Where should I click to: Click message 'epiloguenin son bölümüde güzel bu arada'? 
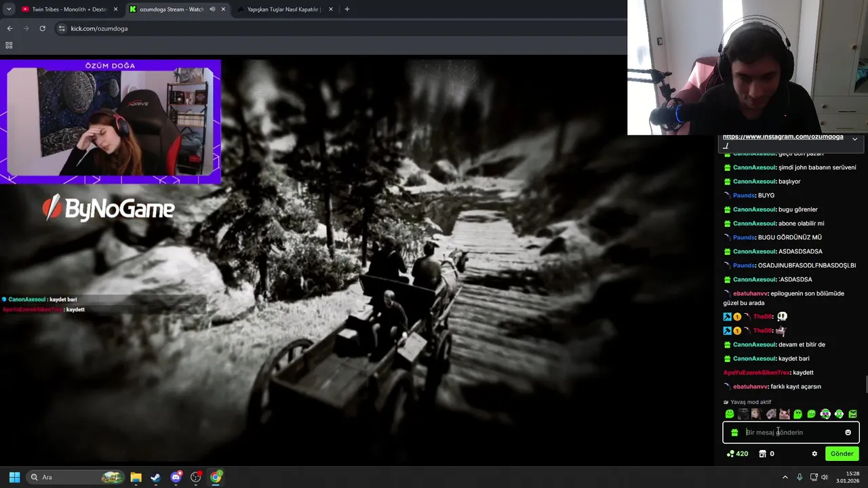(x=783, y=298)
